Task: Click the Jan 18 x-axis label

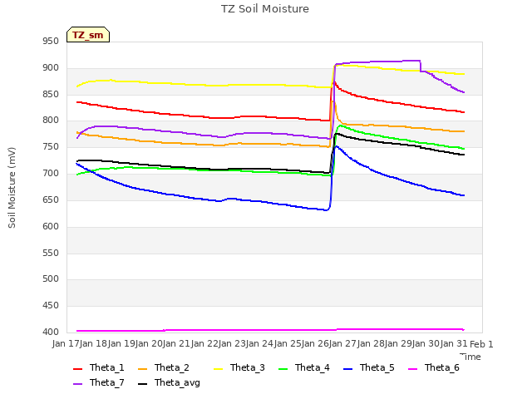Action: [93, 344]
